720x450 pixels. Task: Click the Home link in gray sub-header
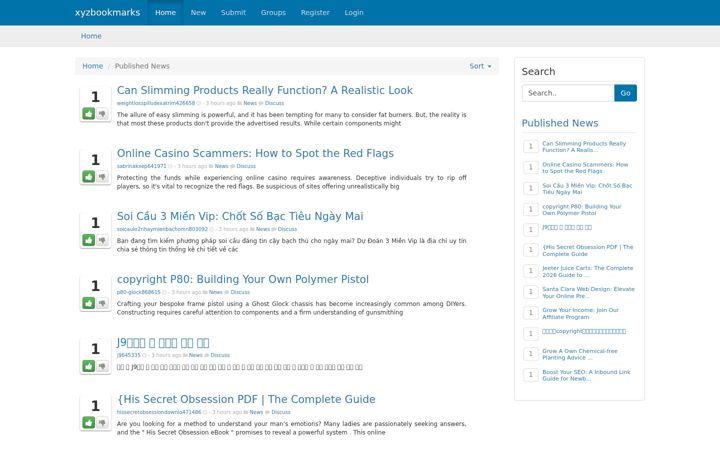coord(91,36)
